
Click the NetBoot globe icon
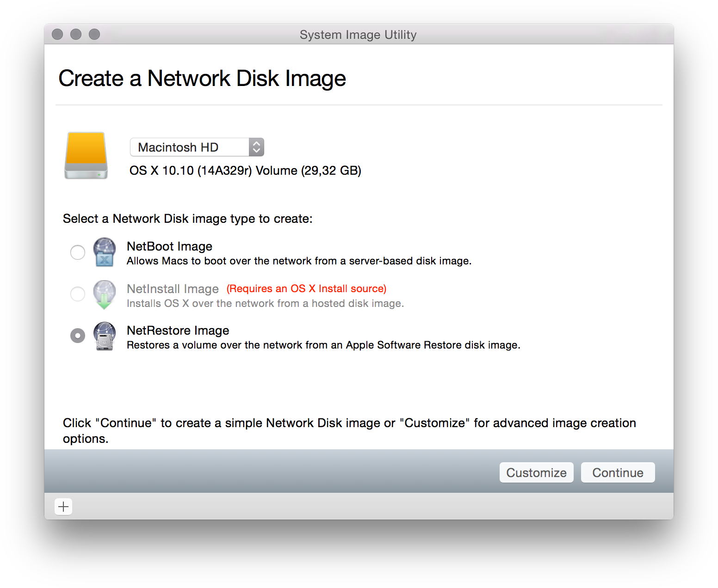click(105, 252)
